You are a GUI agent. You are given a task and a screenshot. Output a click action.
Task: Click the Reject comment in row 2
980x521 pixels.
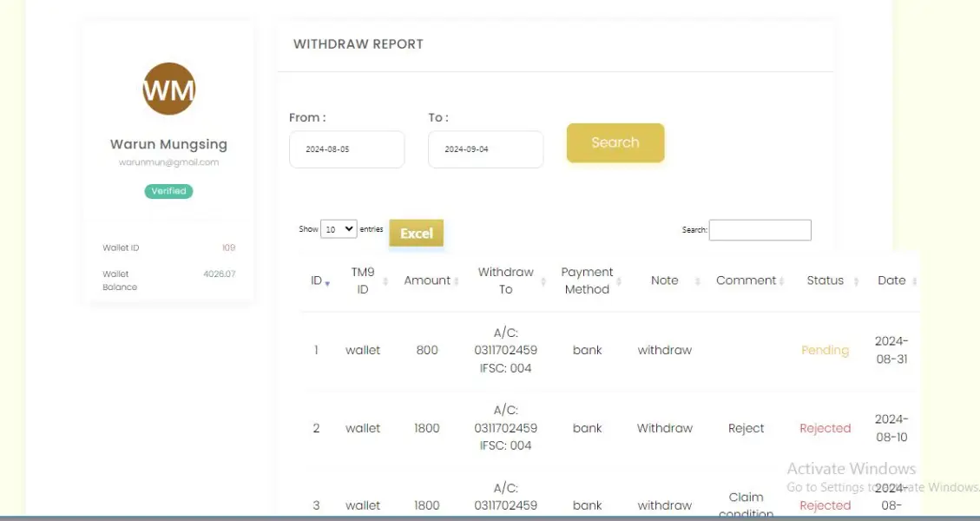pyautogui.click(x=747, y=428)
